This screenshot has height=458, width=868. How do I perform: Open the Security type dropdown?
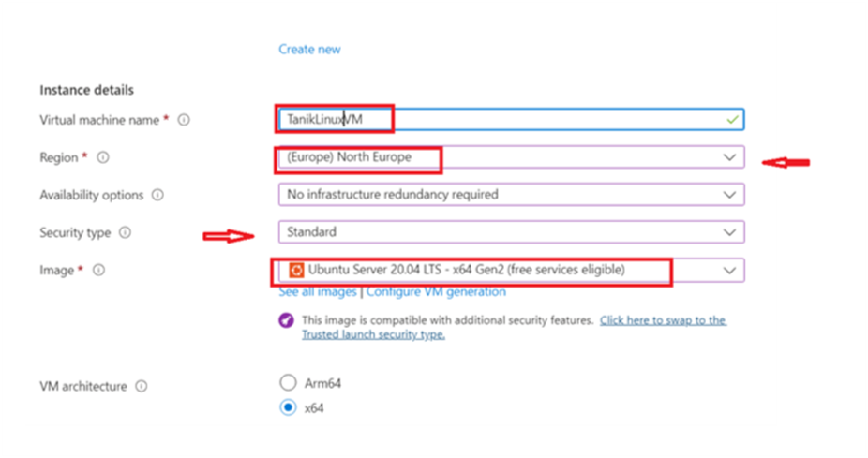(x=729, y=232)
